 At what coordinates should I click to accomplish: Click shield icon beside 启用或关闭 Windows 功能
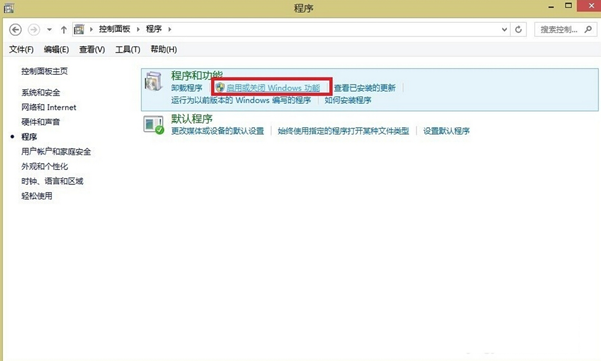pyautogui.click(x=220, y=87)
